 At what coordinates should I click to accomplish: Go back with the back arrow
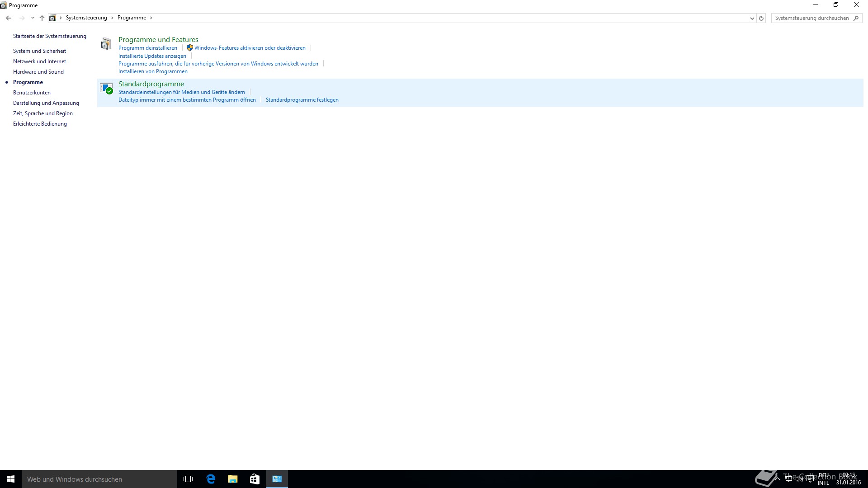pyautogui.click(x=9, y=18)
